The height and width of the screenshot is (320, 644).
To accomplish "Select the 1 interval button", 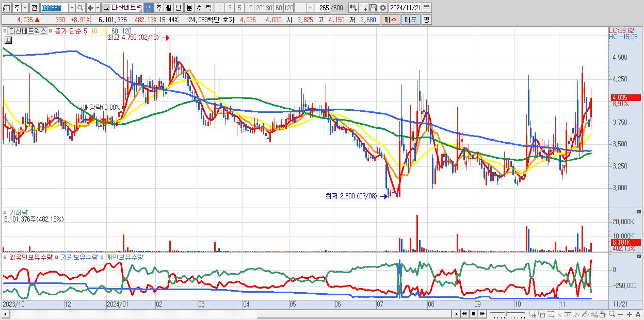I will click(219, 8).
